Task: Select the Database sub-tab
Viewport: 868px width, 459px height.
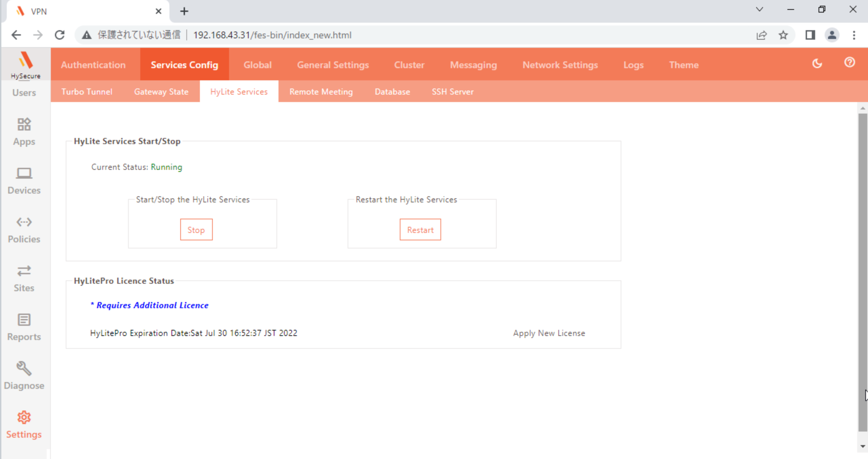Action: pos(392,92)
